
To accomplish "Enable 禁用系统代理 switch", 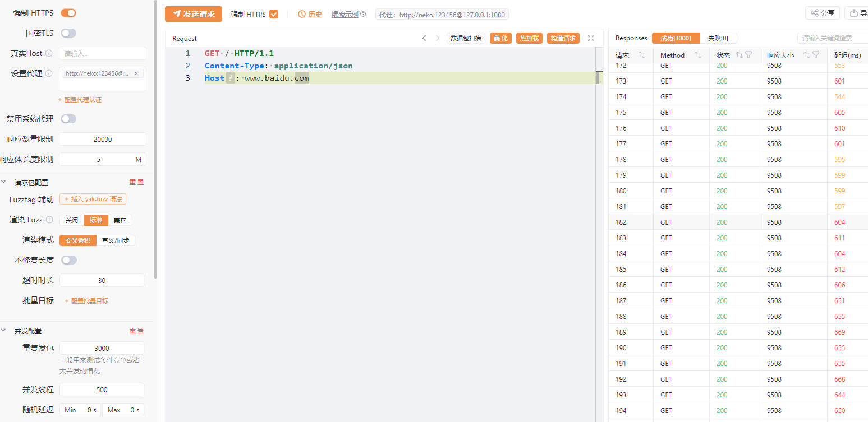I will [68, 119].
